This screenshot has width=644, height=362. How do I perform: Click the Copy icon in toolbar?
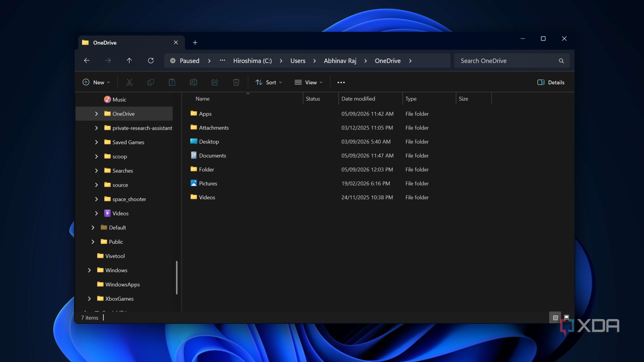click(x=151, y=82)
